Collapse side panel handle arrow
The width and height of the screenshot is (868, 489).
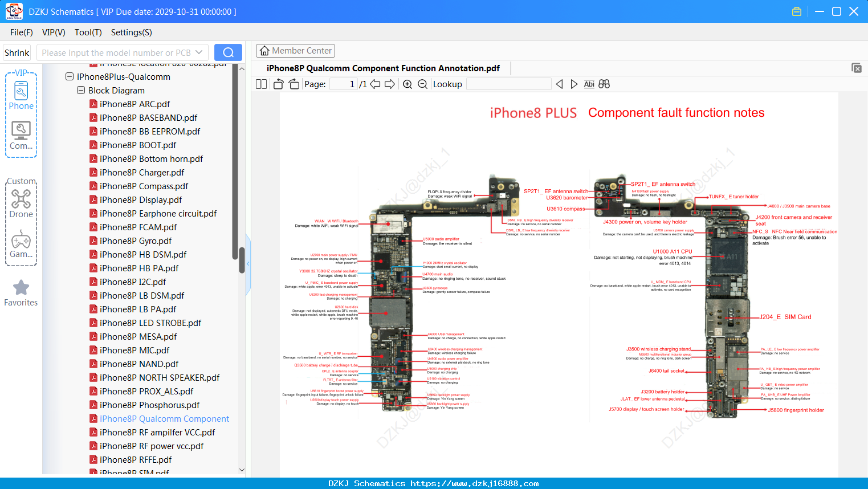tap(248, 264)
